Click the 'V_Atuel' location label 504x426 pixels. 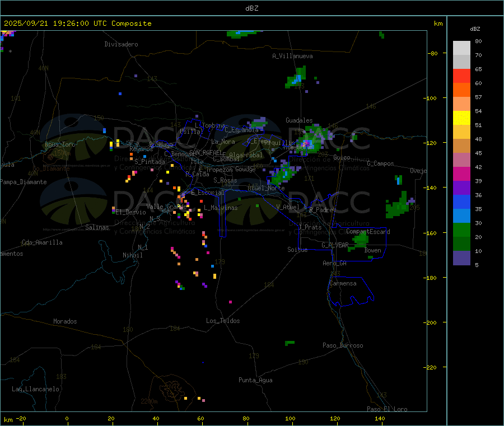click(288, 207)
